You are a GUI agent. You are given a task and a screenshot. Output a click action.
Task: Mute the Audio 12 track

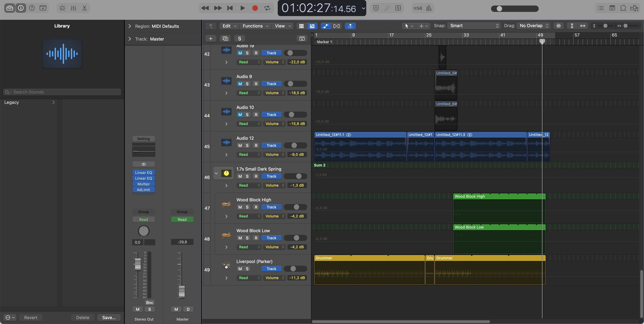point(240,145)
